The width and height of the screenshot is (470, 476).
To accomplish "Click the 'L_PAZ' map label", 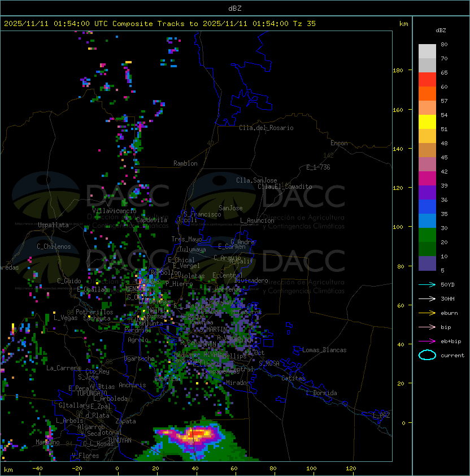I will 381,416.
